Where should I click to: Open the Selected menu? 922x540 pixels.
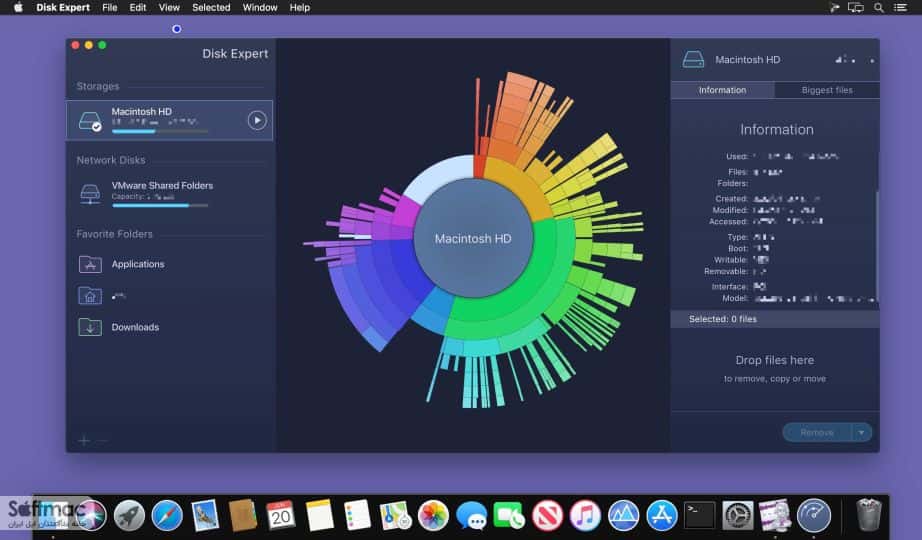coord(211,8)
